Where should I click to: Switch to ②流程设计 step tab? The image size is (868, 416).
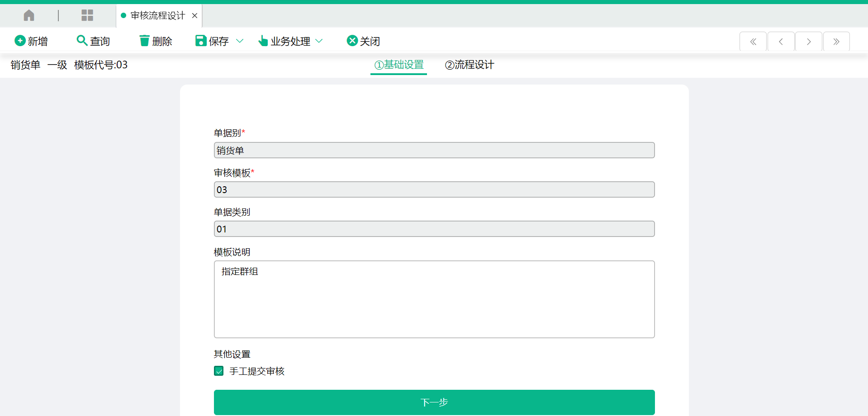470,65
